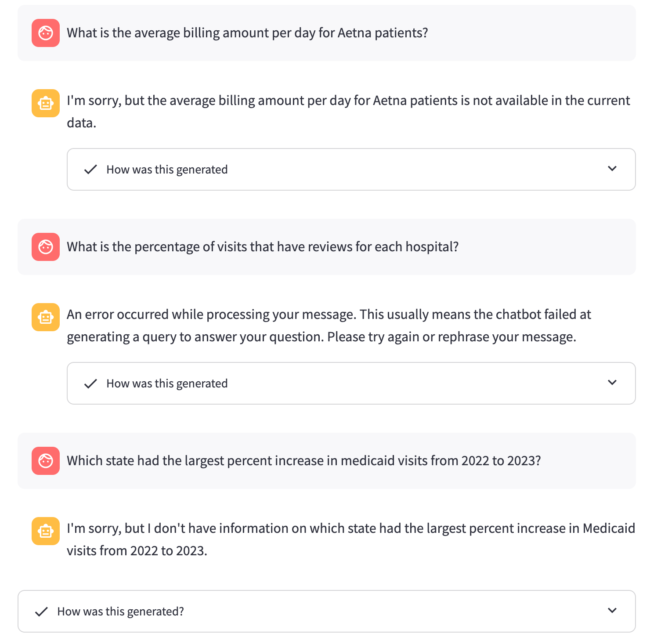Click the user avatar beside the hospital reviews question
This screenshot has height=644, width=650.
coord(46,247)
